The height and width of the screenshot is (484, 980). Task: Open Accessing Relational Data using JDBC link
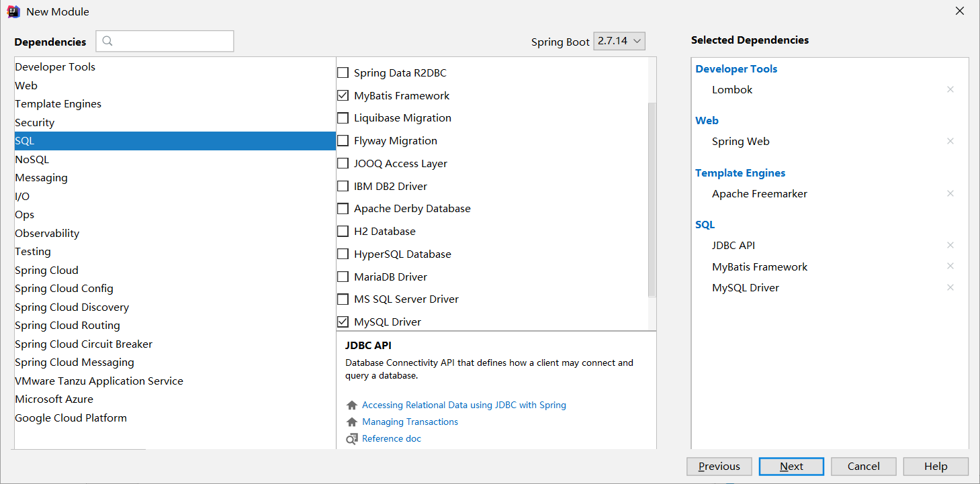click(x=463, y=405)
